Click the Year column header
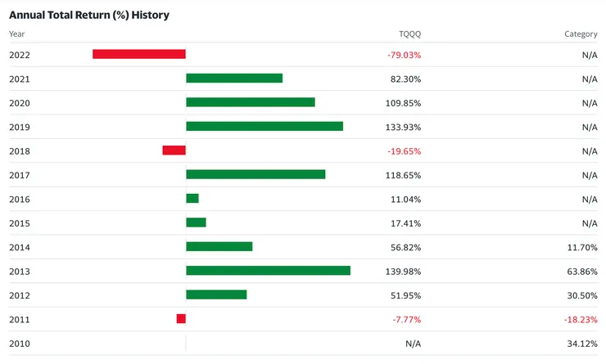Image resolution: width=606 pixels, height=364 pixels. (x=17, y=34)
